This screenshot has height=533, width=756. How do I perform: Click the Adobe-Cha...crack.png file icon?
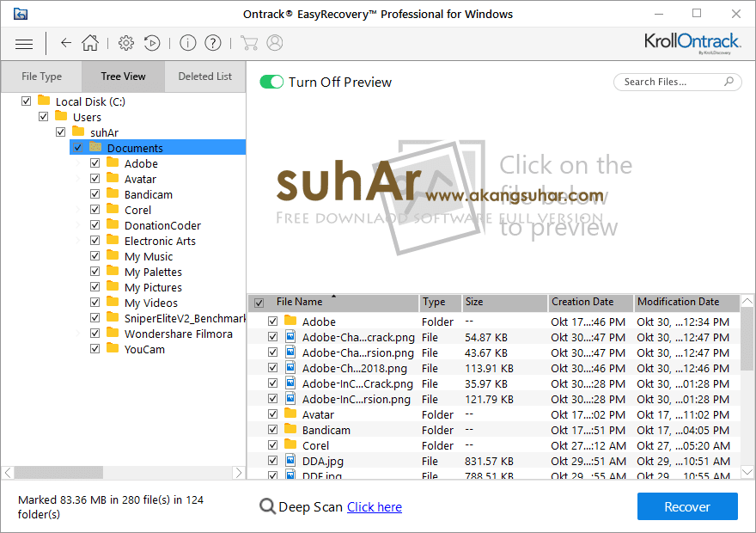[290, 336]
